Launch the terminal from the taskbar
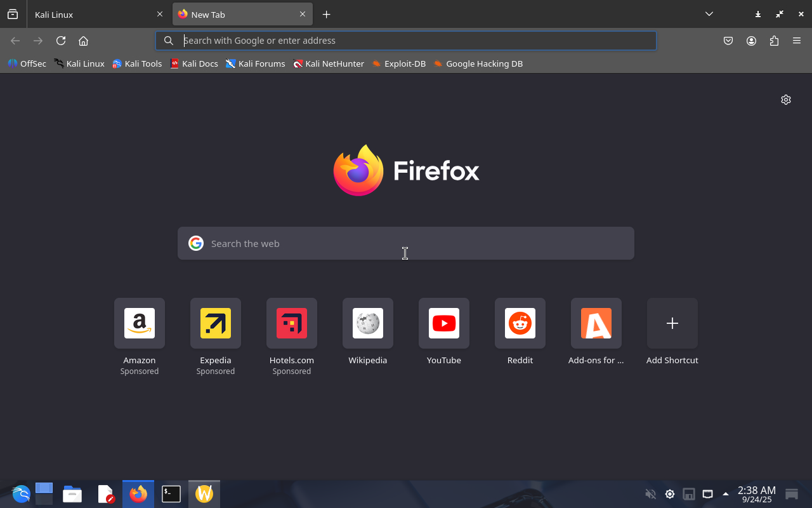The height and width of the screenshot is (508, 812). [171, 494]
